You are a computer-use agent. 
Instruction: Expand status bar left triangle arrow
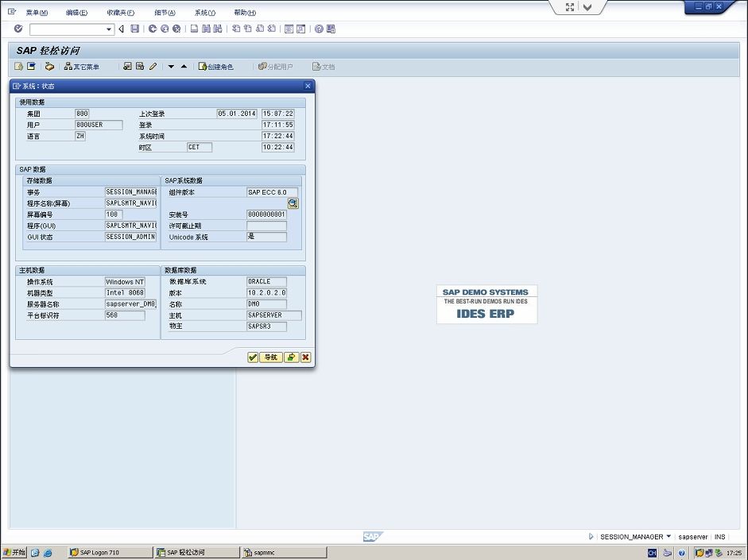591,537
